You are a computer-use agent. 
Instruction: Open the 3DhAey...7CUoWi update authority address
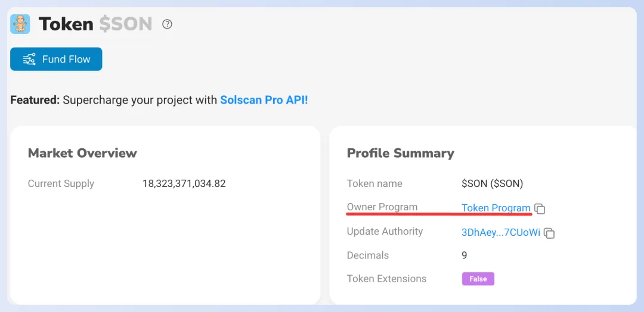pos(501,232)
